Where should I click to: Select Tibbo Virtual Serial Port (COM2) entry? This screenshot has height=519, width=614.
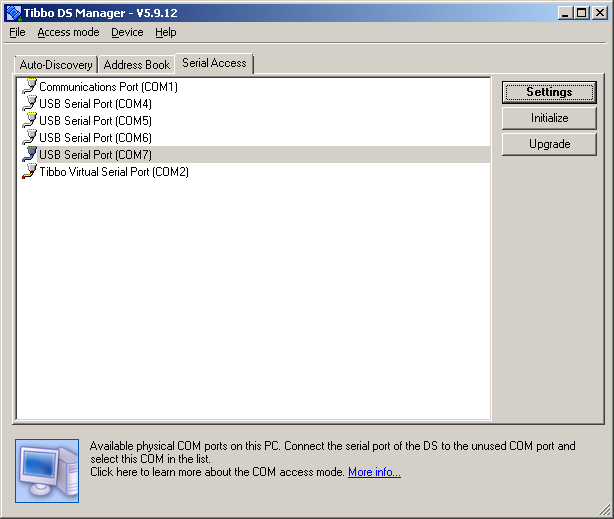pos(113,172)
